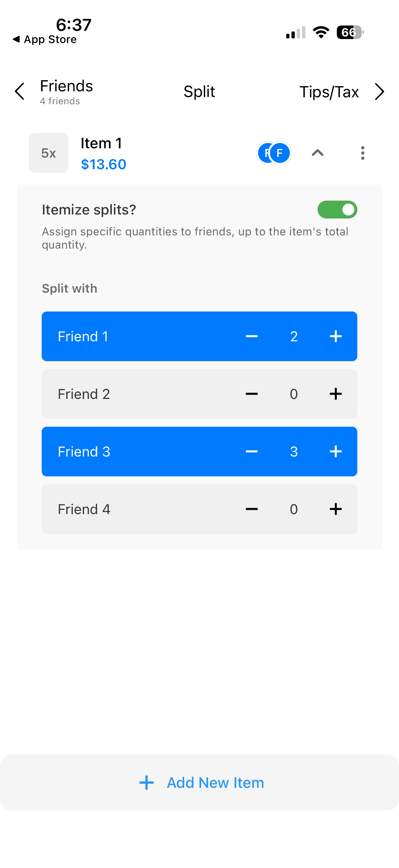Go forward using the right chevron
Screen dimensions: 399x868
click(379, 92)
